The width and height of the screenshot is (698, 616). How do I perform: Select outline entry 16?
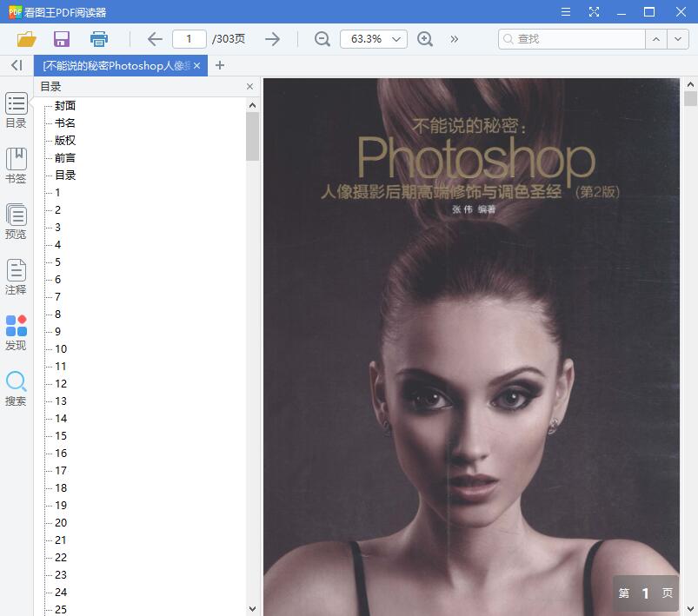pyautogui.click(x=61, y=453)
